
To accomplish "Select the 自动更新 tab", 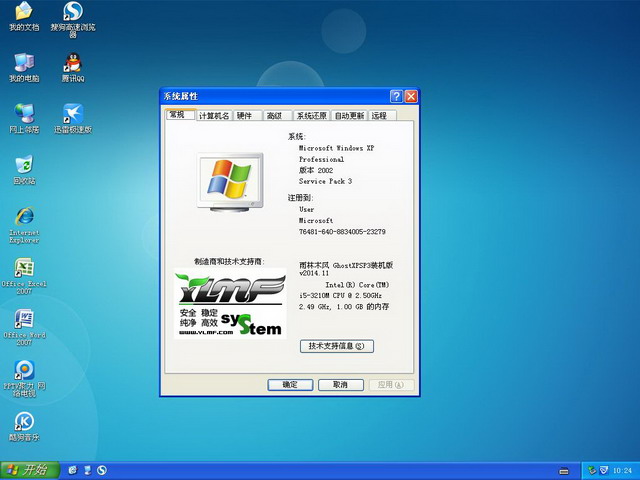I will click(x=349, y=116).
